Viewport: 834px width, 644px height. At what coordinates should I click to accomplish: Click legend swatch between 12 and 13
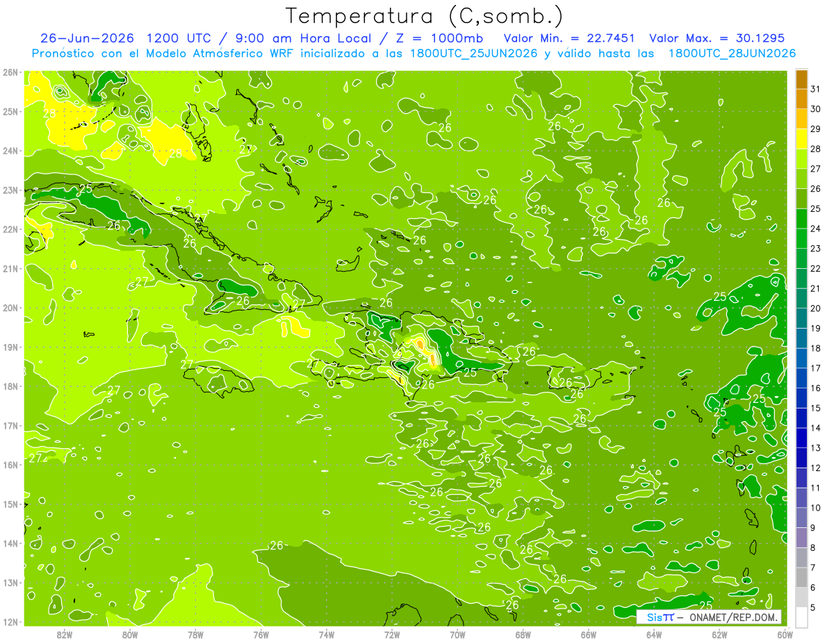click(x=801, y=458)
